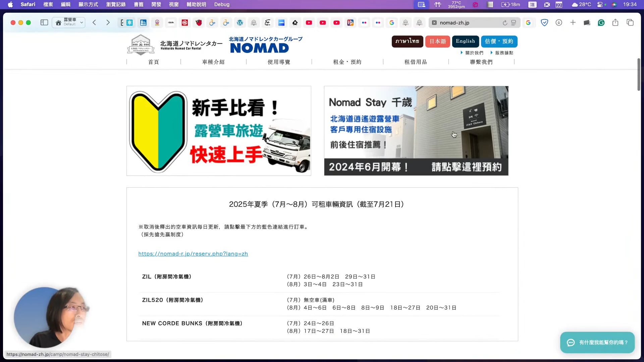Click the reload page icon
Viewport: 644px width, 362px height.
pyautogui.click(x=505, y=23)
